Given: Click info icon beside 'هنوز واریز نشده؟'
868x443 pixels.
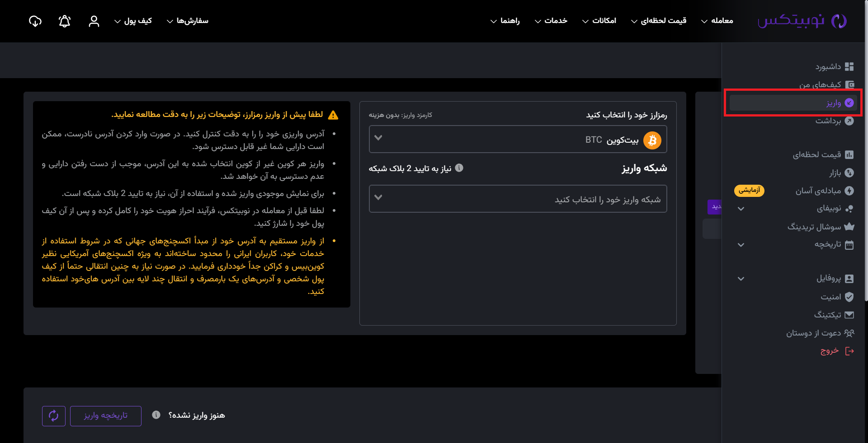Looking at the screenshot, I should (x=156, y=415).
